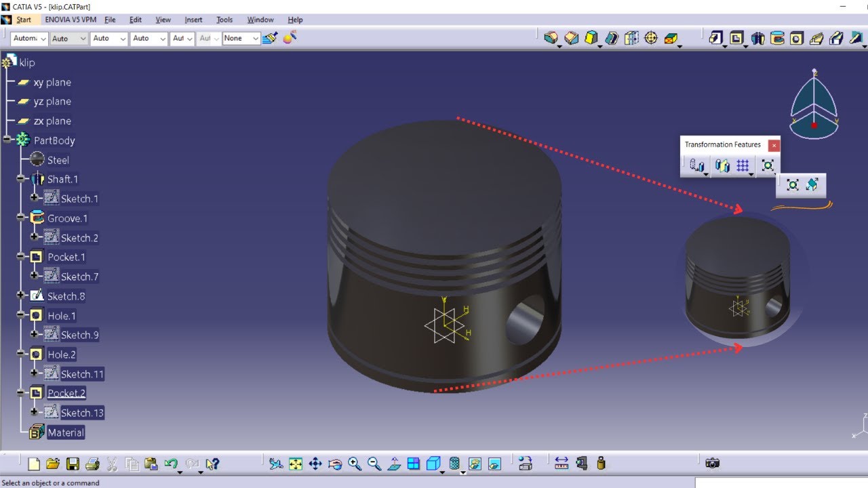
Task: Click the What's This help icon
Action: click(212, 464)
